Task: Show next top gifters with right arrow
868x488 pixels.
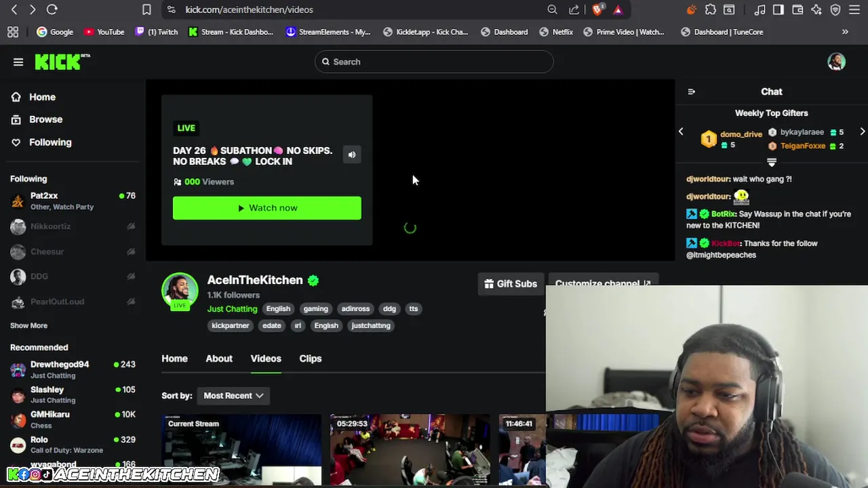Action: click(x=862, y=131)
